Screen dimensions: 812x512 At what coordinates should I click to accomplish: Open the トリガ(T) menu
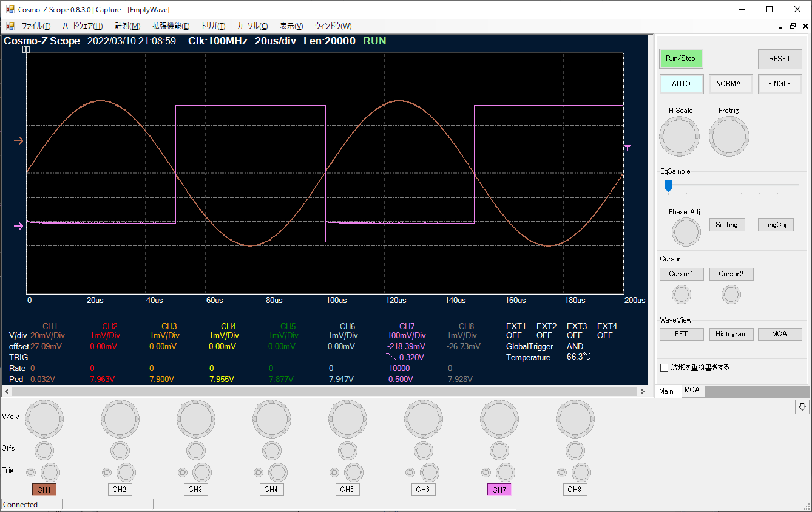point(213,26)
